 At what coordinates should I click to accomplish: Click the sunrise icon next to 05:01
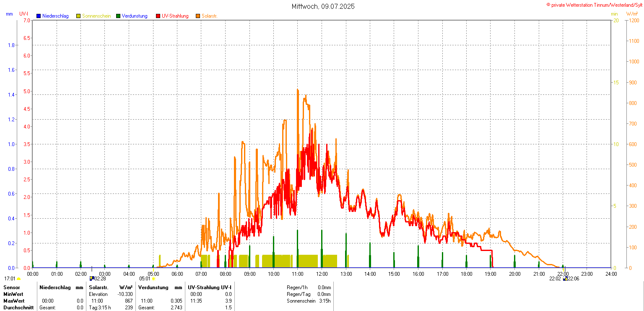(x=154, y=278)
